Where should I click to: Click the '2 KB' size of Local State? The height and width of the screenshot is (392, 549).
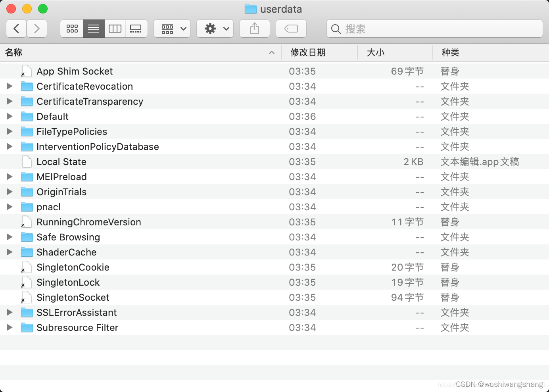(x=413, y=162)
